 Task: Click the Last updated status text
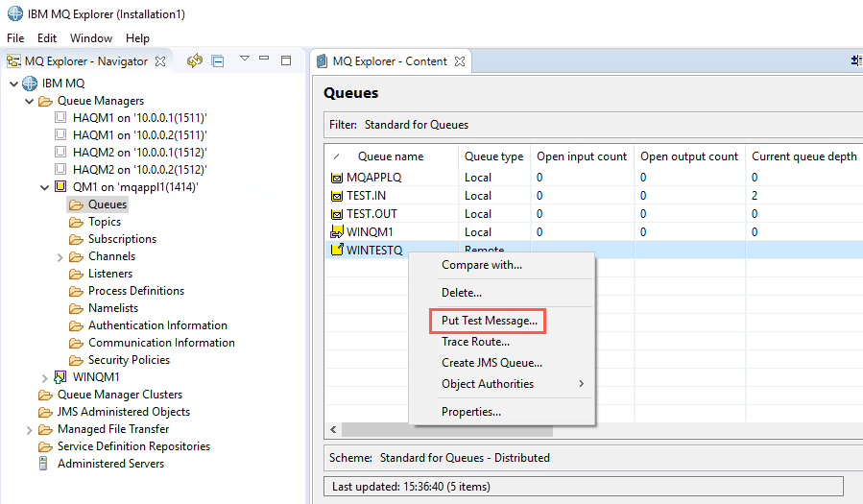[x=411, y=487]
